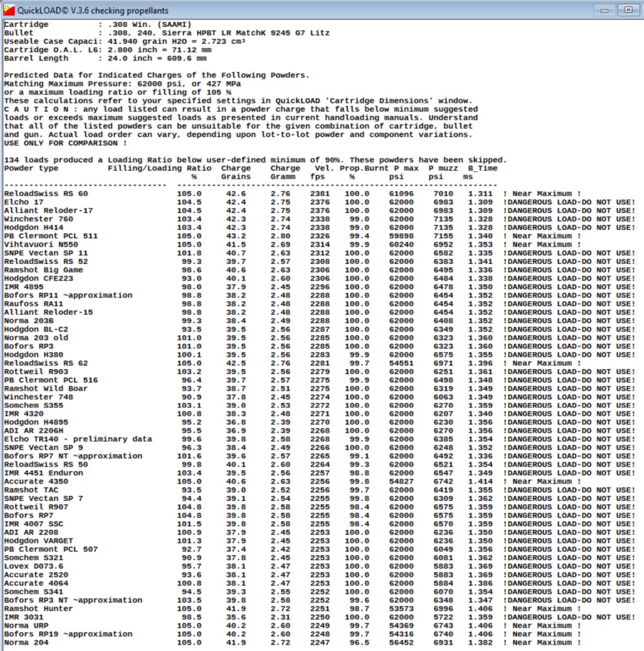Click the 'Lovex D073.6' powder name

coord(33,566)
